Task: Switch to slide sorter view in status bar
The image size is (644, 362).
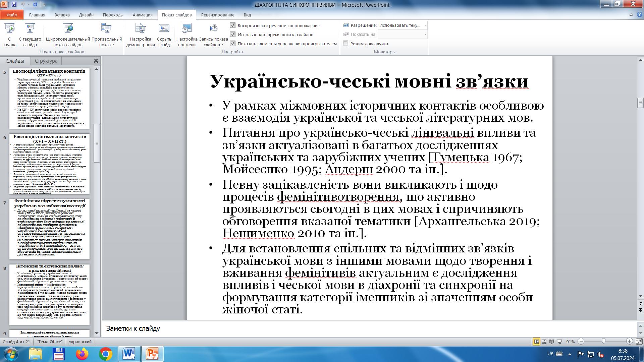Action: click(x=544, y=342)
